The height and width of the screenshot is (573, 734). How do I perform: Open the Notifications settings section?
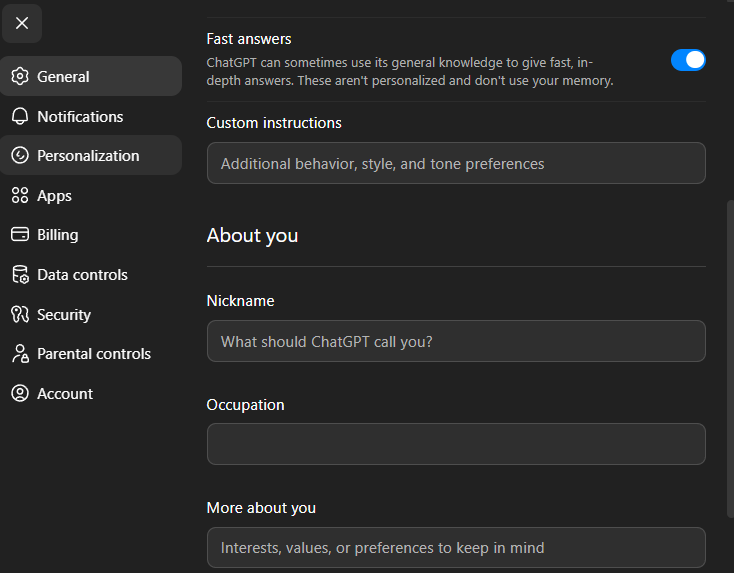point(91,116)
